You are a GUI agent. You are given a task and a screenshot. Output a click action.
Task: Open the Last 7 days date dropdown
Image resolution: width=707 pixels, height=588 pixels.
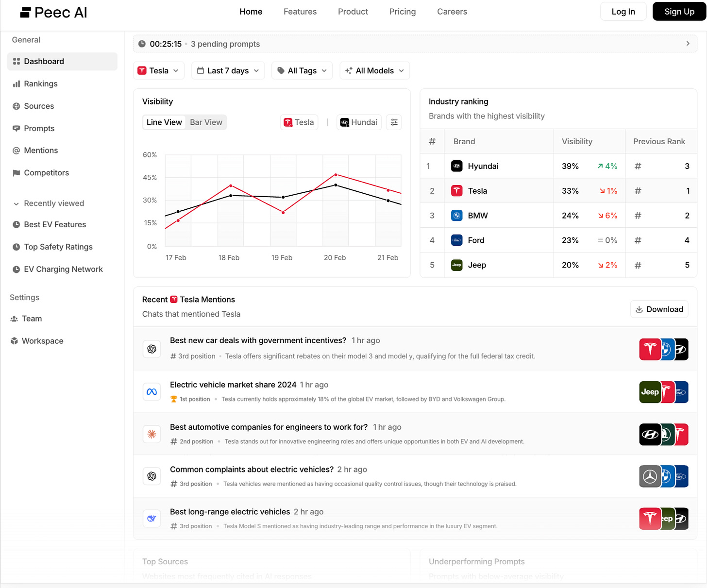point(228,71)
